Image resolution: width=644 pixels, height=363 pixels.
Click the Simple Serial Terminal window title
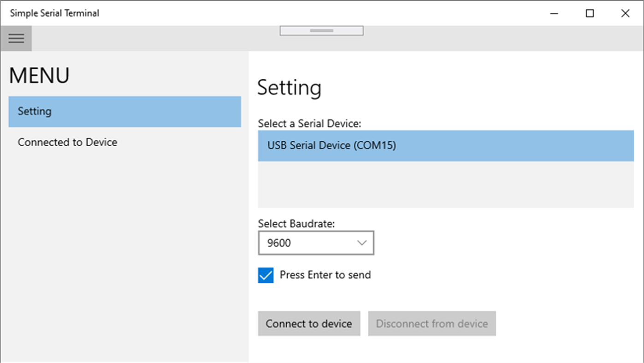tap(54, 13)
